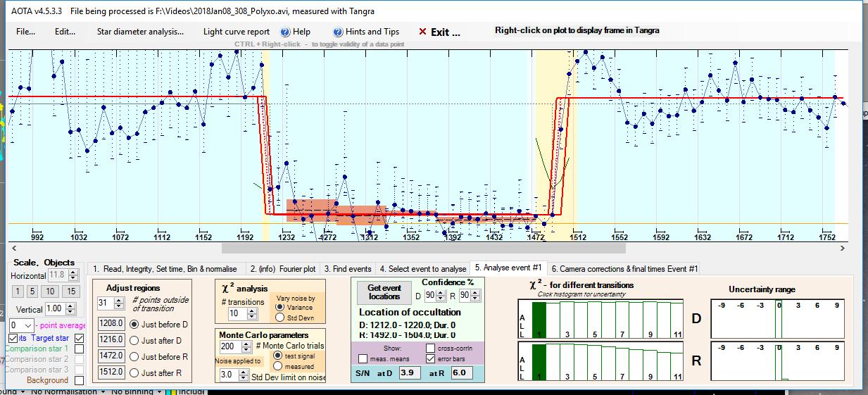The width and height of the screenshot is (868, 395).
Task: Set horizontal scale with button 1
Action: coord(18,291)
